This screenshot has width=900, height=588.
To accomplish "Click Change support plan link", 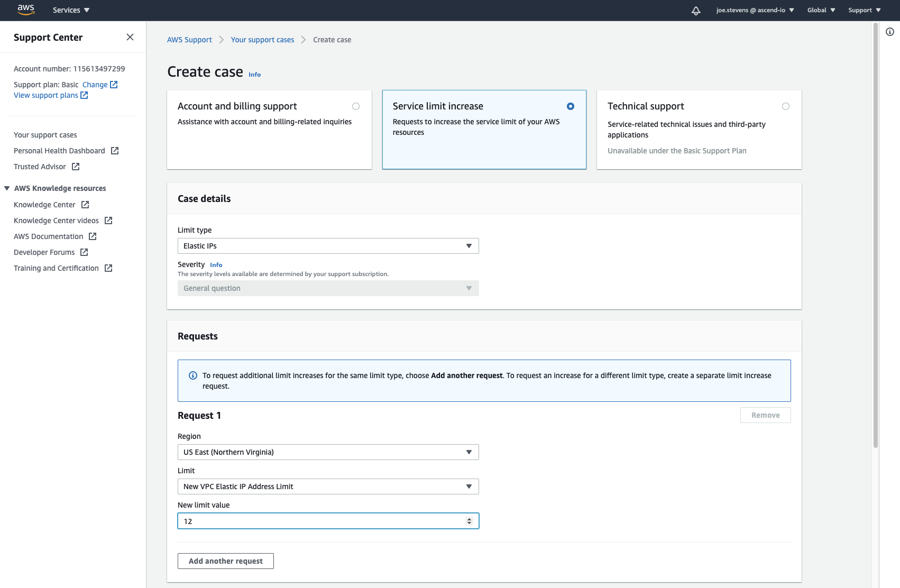I will pos(95,85).
